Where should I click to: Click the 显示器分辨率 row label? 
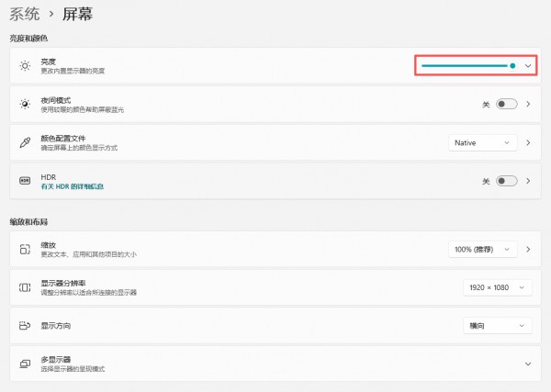(63, 283)
